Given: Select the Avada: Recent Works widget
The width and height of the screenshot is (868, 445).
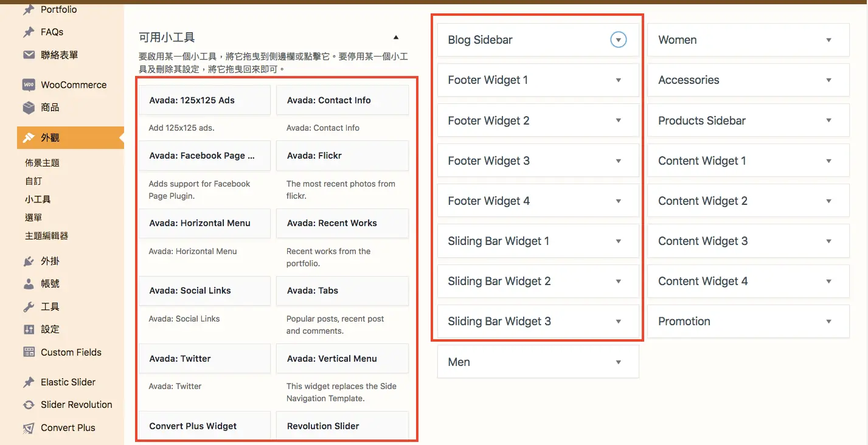Looking at the screenshot, I should (x=342, y=223).
